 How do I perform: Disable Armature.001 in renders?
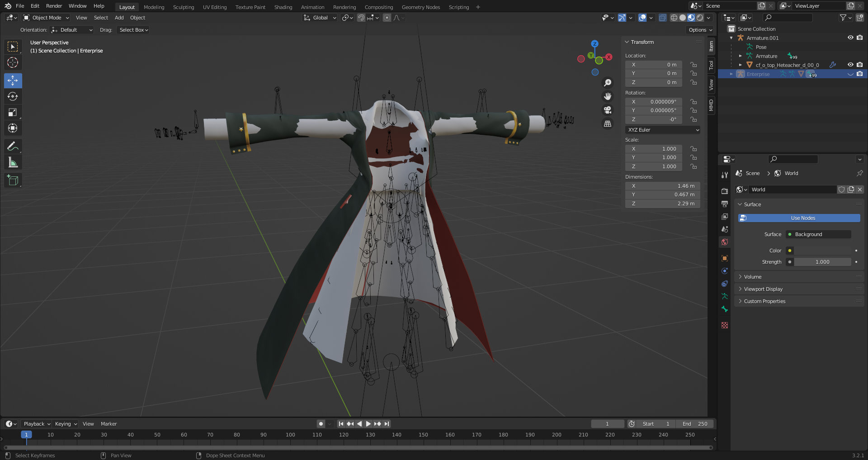click(859, 38)
